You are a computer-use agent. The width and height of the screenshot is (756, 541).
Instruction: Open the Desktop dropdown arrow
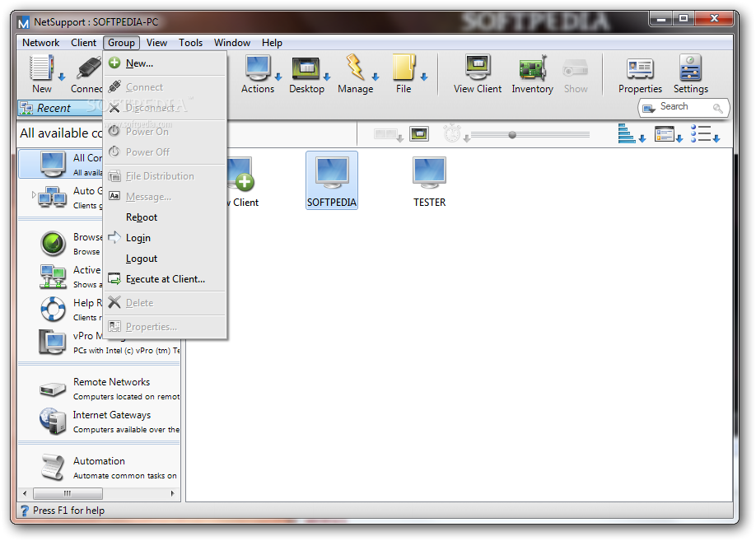(x=327, y=77)
